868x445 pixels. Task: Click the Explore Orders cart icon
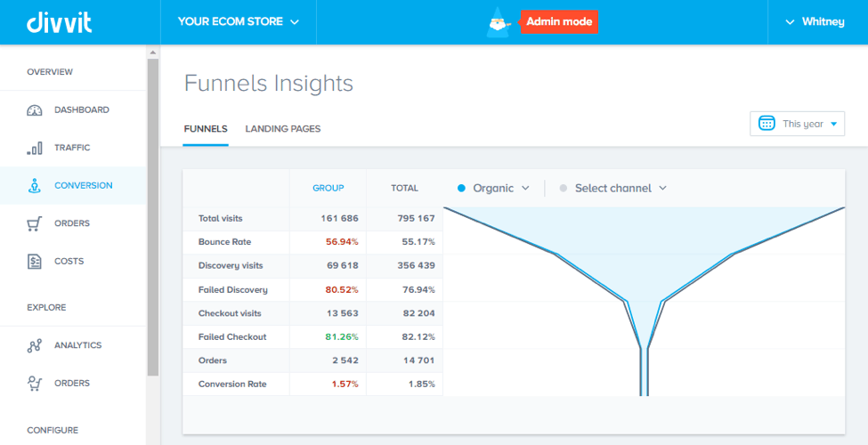click(35, 384)
